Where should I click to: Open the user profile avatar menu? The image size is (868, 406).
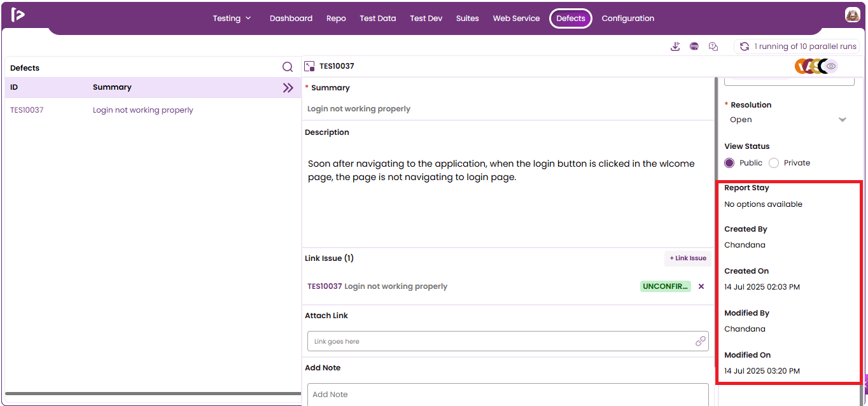coord(852,15)
